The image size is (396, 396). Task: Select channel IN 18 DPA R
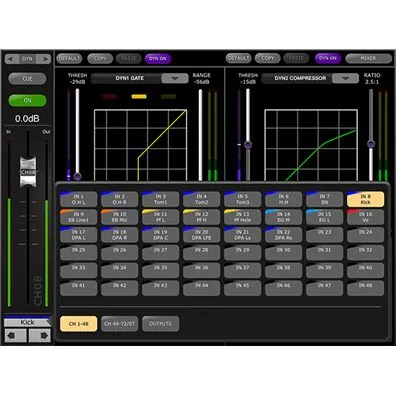(x=119, y=235)
